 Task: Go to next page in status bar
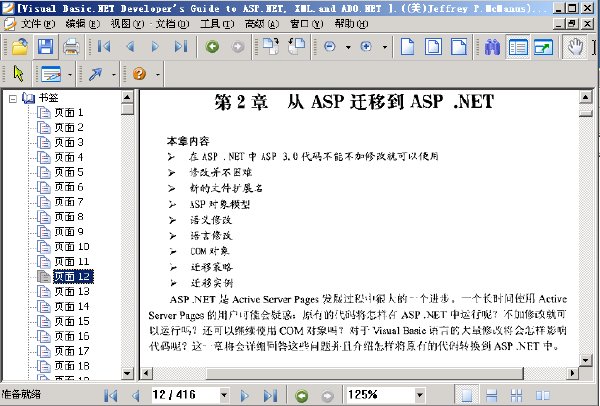pyautogui.click(x=245, y=395)
